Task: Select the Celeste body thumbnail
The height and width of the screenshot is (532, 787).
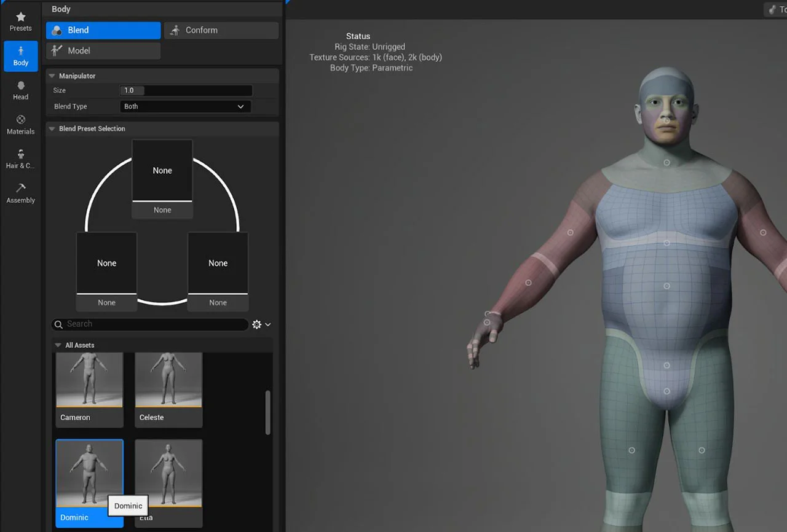Action: coord(168,388)
